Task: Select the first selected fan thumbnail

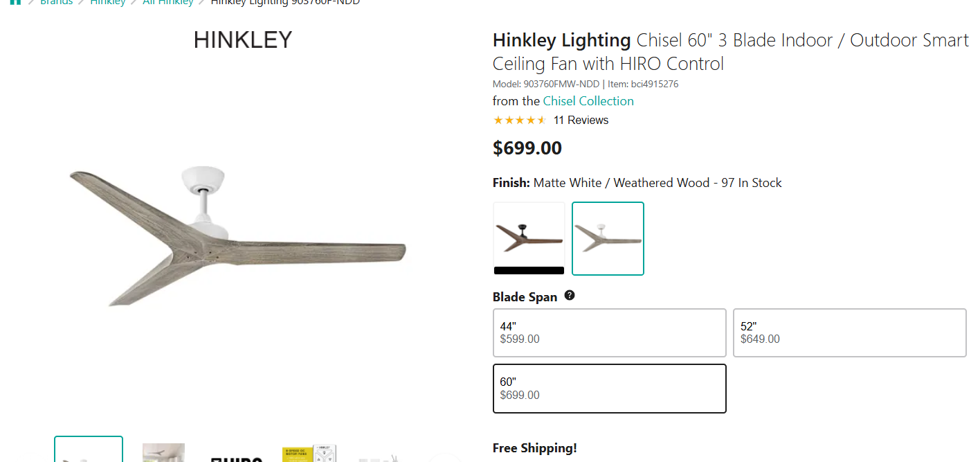Action: (89, 452)
